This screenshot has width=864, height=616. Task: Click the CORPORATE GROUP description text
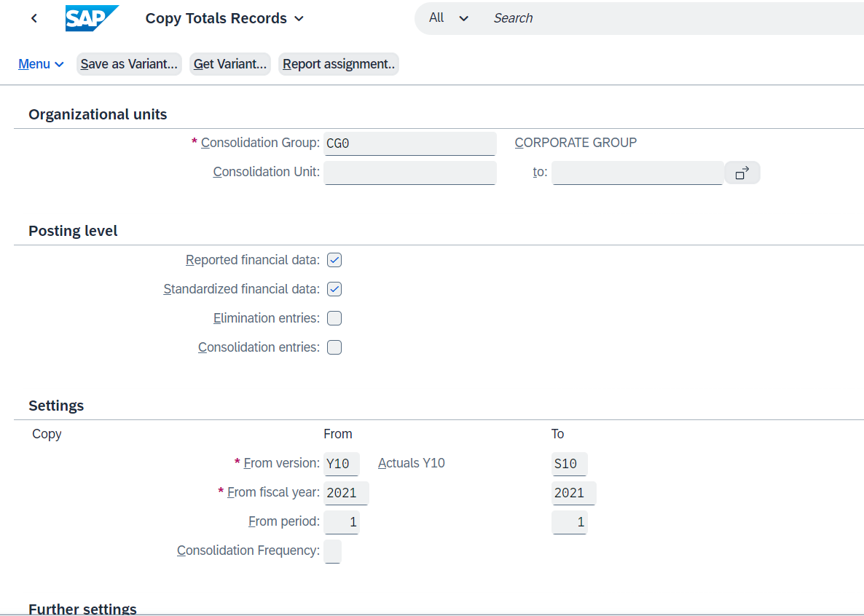tap(576, 143)
